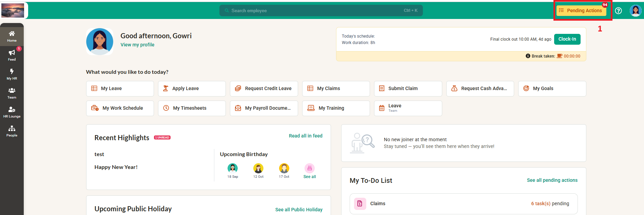This screenshot has width=644, height=215.
Task: Click the 18 Sep birthday avatar
Action: click(233, 168)
